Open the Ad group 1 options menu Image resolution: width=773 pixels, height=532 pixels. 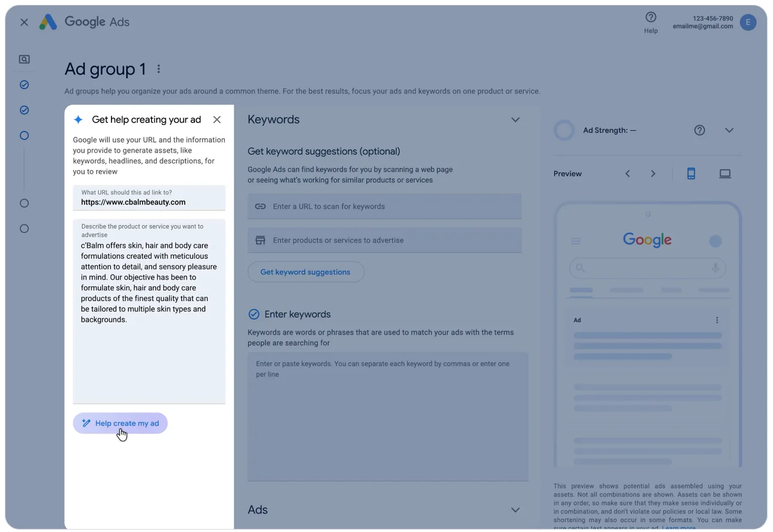click(x=158, y=69)
